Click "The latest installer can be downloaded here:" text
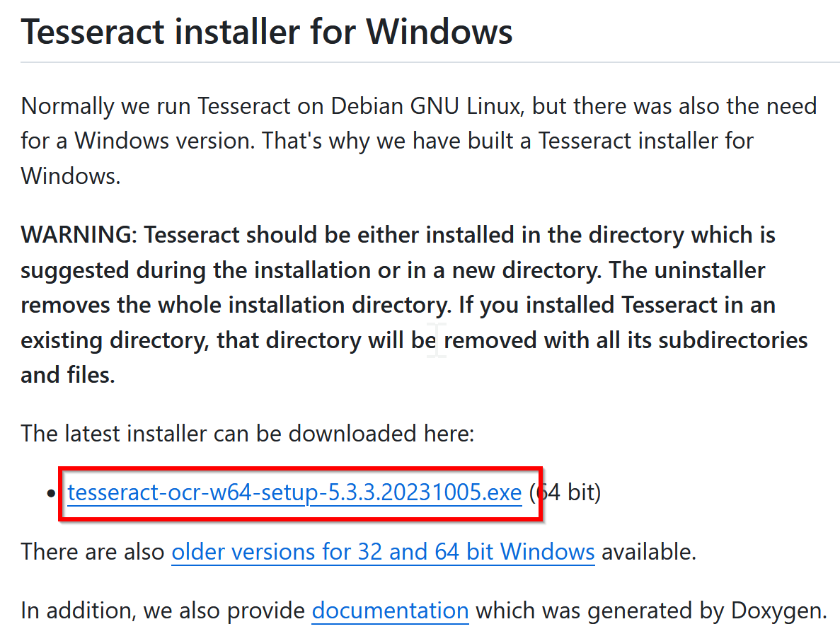Image resolution: width=840 pixels, height=641 pixels. click(248, 433)
